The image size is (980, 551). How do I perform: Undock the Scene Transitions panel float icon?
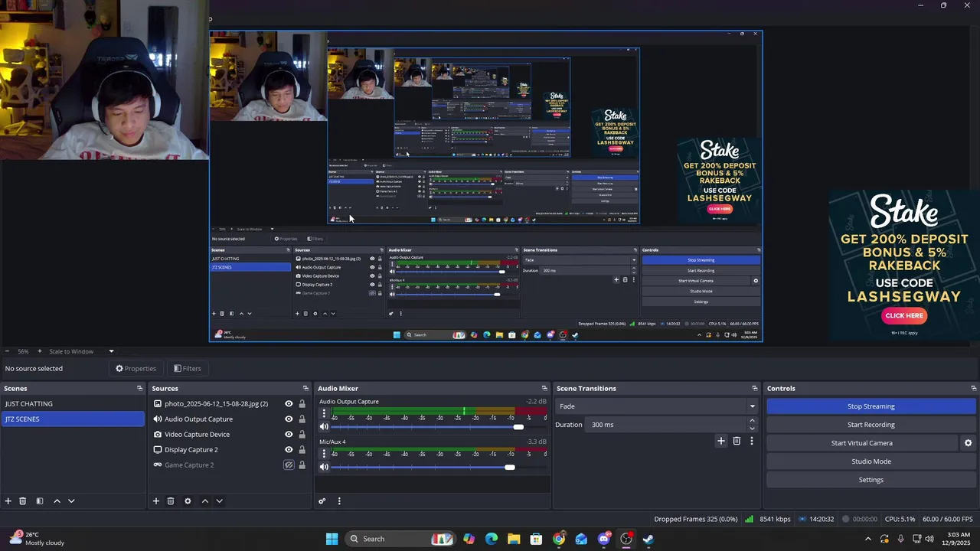pos(754,389)
